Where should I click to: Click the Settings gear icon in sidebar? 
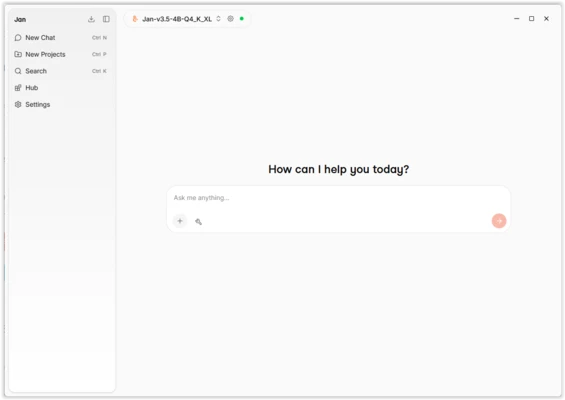pos(18,105)
